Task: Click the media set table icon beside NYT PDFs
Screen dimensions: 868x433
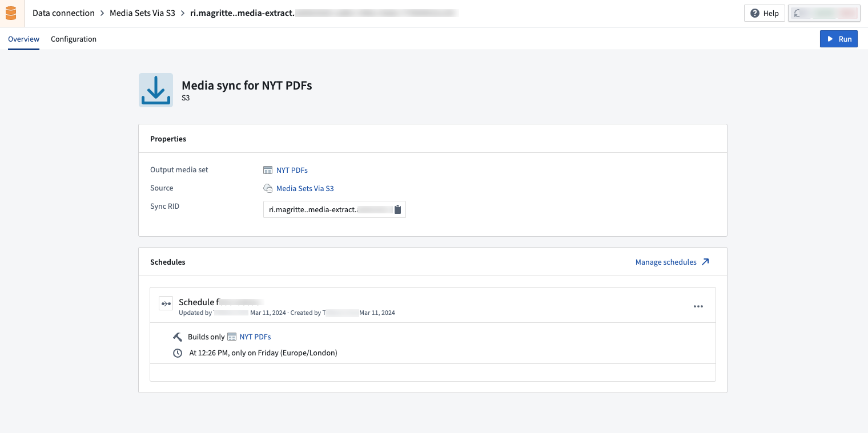Action: click(x=268, y=169)
